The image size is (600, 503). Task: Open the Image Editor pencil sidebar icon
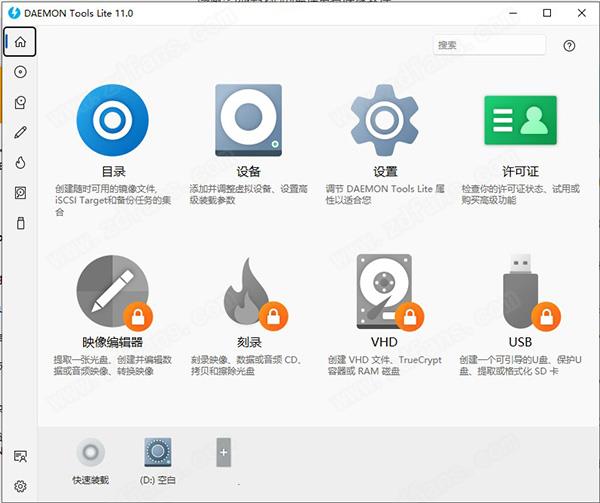click(20, 132)
